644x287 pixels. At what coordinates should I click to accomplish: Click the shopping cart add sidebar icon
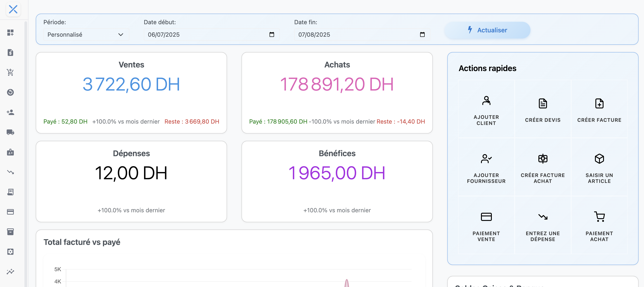click(x=10, y=72)
